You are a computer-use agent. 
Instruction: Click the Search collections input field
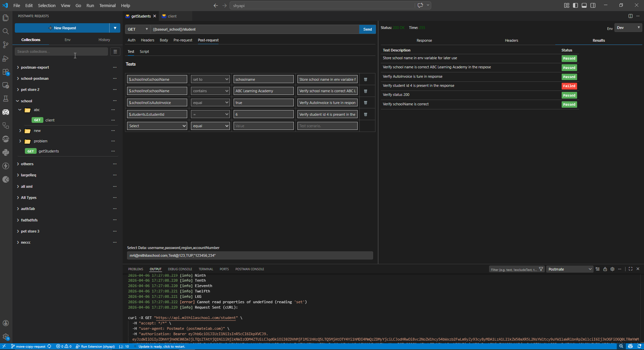tap(61, 51)
